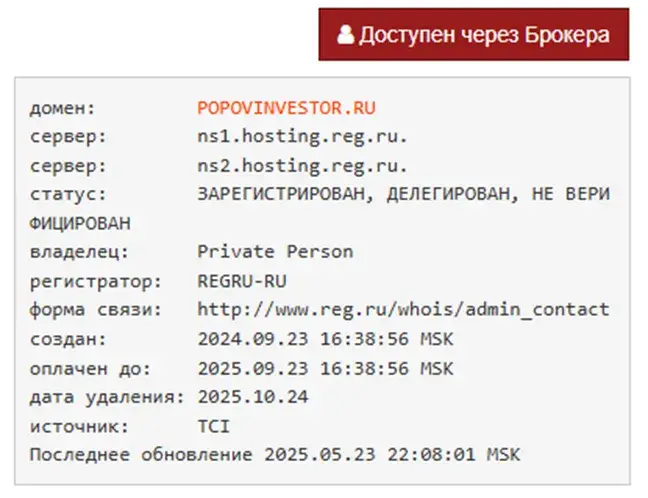Open the POPOVINVESTOR.RU domain link

point(286,108)
